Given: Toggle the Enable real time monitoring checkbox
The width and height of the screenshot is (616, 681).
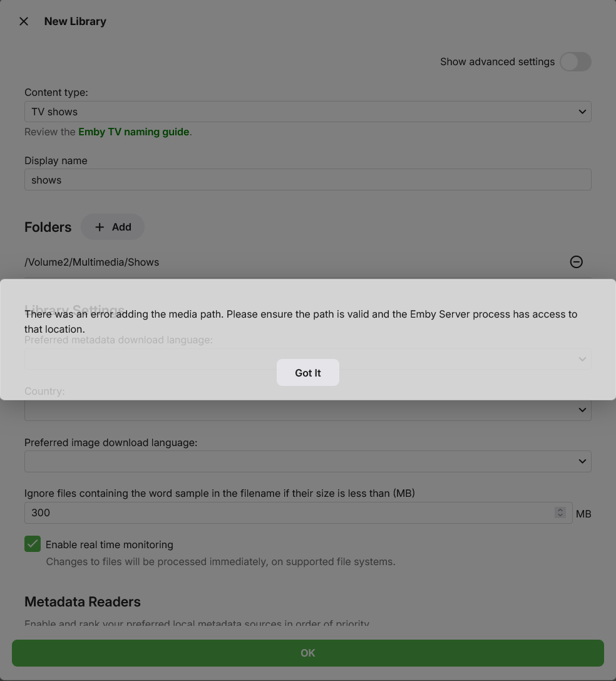Looking at the screenshot, I should pos(32,544).
